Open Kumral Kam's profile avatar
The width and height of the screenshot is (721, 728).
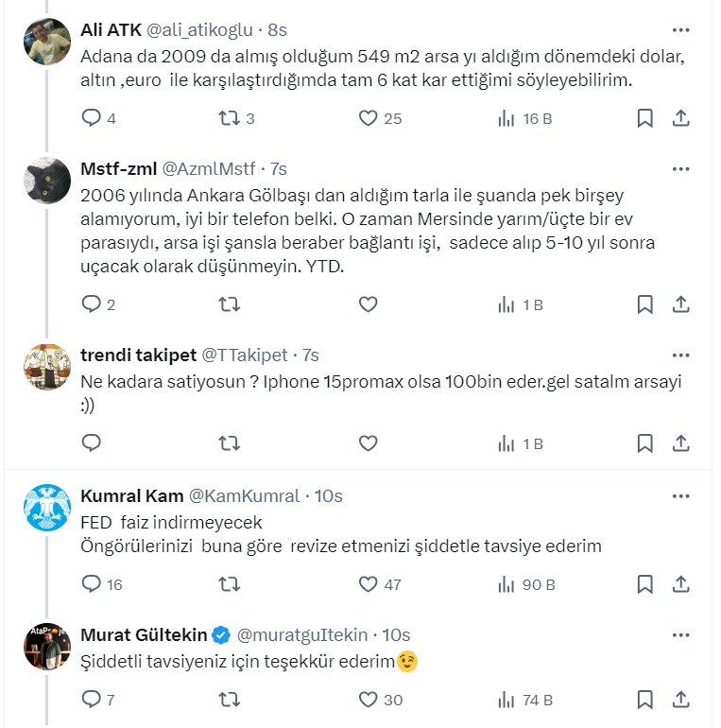click(46, 507)
